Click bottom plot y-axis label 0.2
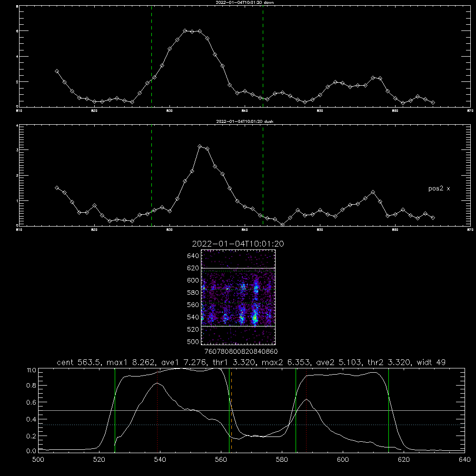This screenshot has height=476, width=476. 31,436
